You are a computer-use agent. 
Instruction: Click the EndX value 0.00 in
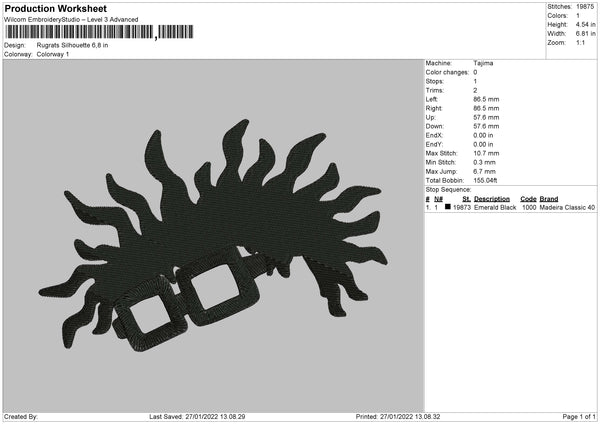point(483,135)
